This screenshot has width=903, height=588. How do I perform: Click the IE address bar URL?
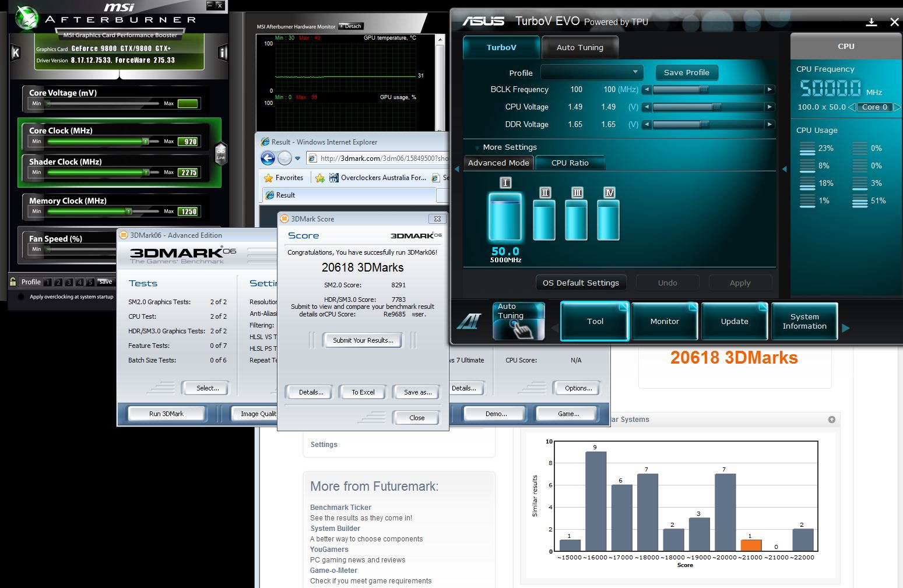tap(384, 158)
